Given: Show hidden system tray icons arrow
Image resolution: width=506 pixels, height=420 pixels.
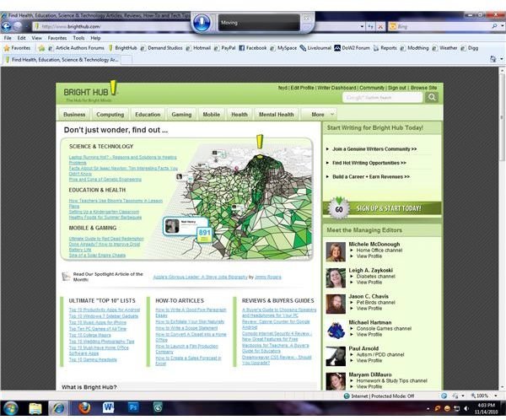Looking at the screenshot, I should click(x=428, y=409).
